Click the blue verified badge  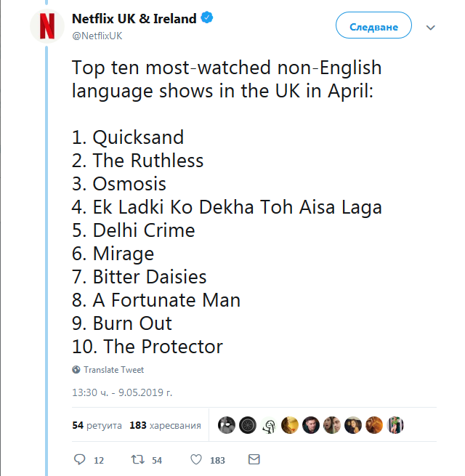pos(208,20)
